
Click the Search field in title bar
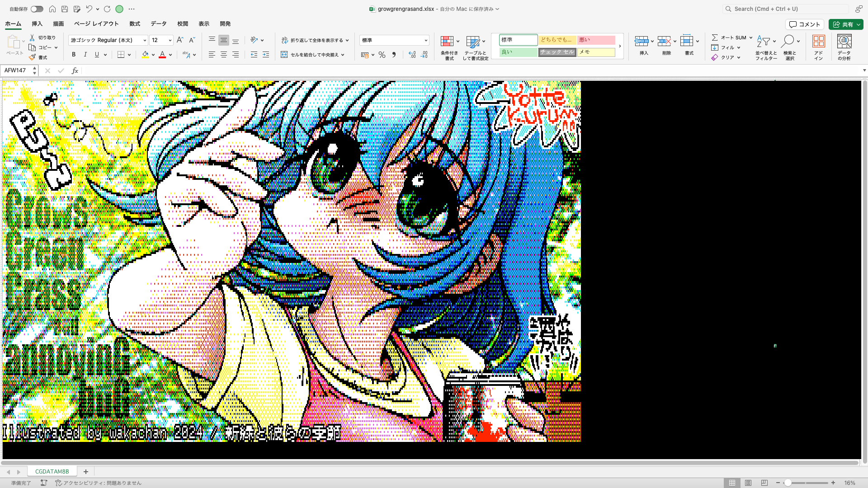(786, 9)
